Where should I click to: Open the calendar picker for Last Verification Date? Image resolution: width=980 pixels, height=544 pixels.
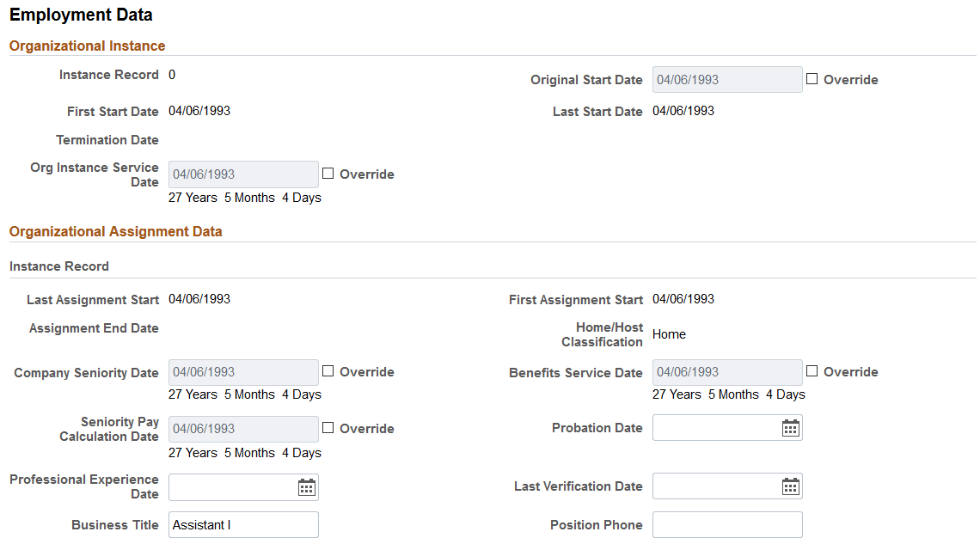tap(790, 486)
